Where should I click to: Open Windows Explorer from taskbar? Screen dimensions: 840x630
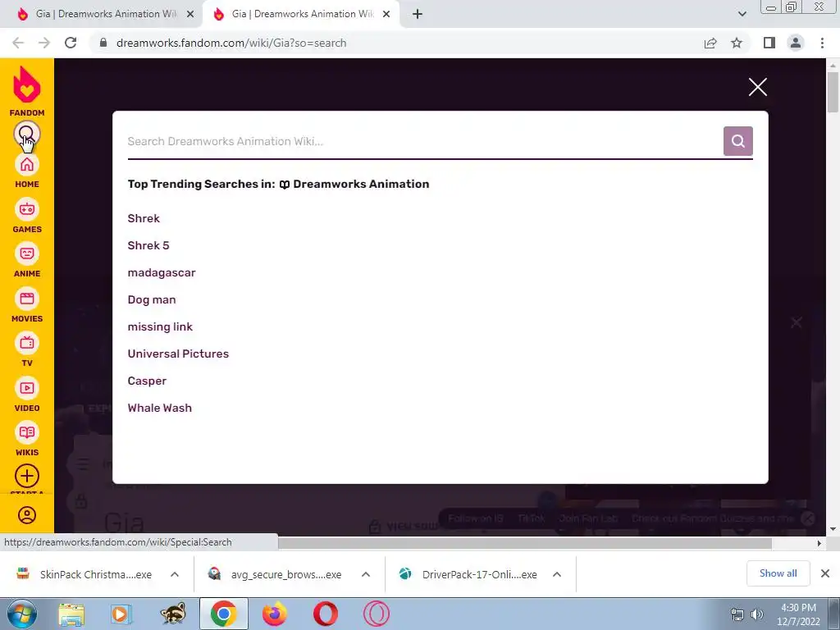click(71, 614)
